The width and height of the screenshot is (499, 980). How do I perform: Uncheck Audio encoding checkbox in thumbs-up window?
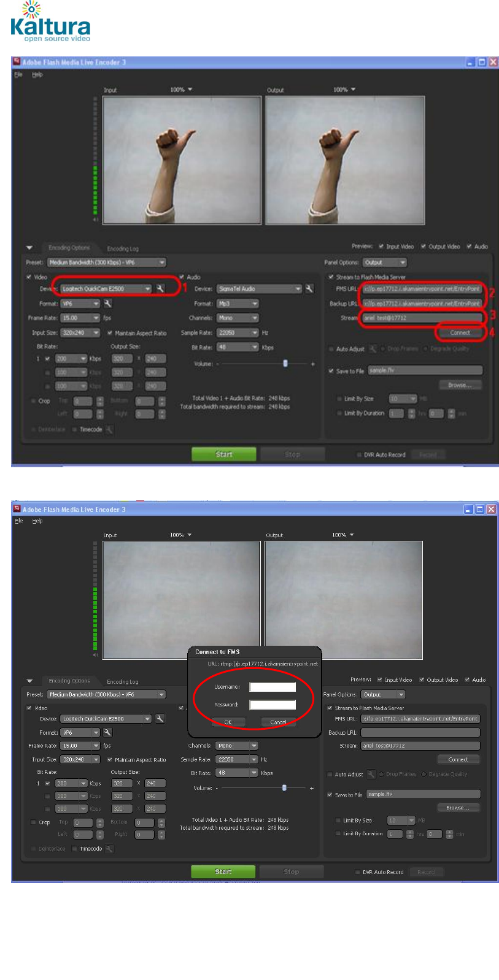coord(182,277)
